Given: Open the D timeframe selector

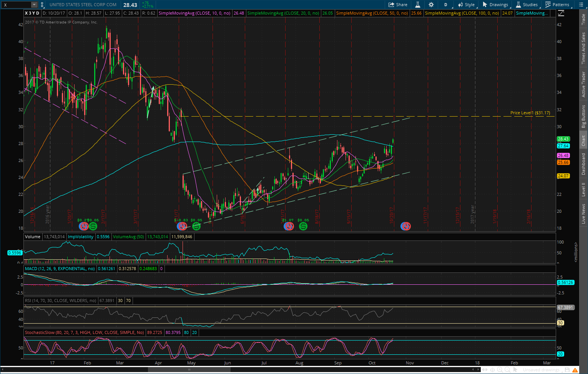Looking at the screenshot, I should click(x=446, y=5).
